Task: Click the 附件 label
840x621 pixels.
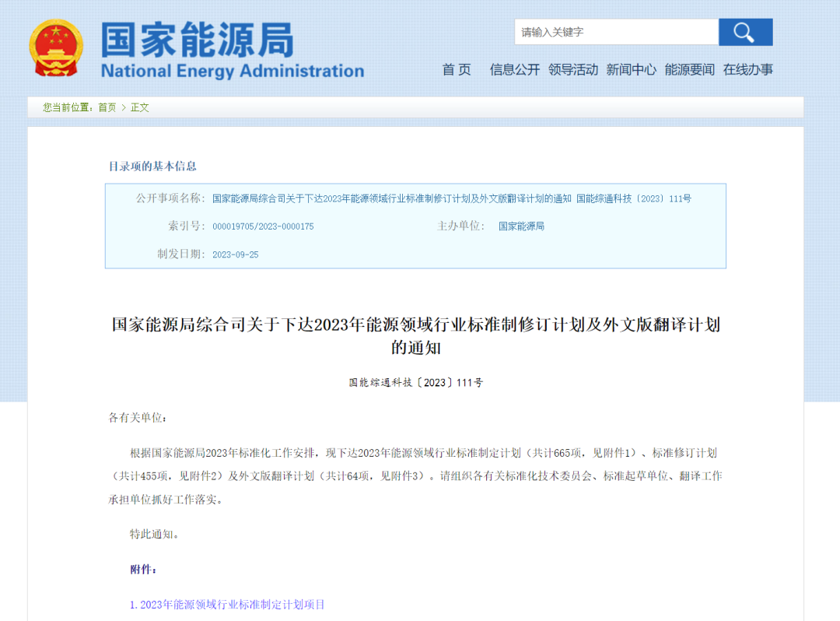Action: (x=144, y=570)
